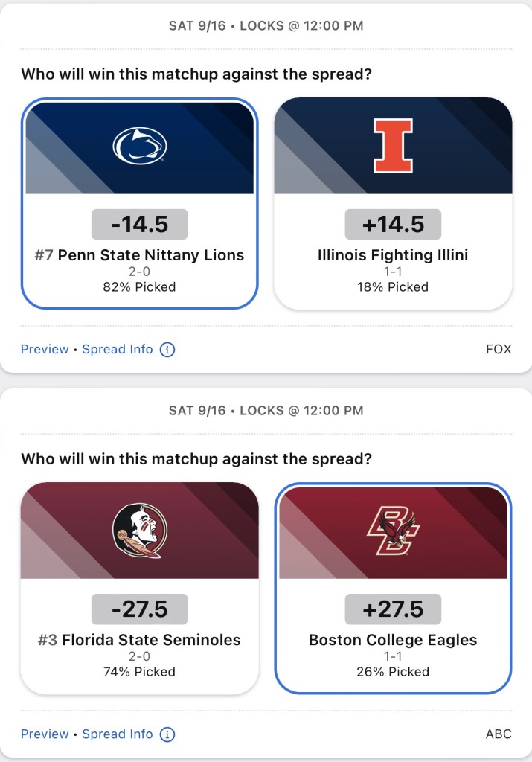The width and height of the screenshot is (532, 762).
Task: Open Spread Info for Penn State matchup
Action: (x=117, y=349)
